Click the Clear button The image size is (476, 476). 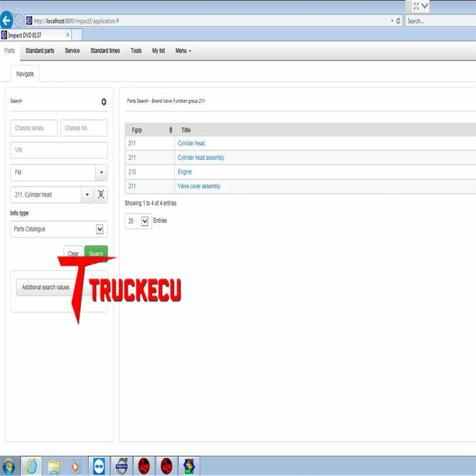(73, 254)
